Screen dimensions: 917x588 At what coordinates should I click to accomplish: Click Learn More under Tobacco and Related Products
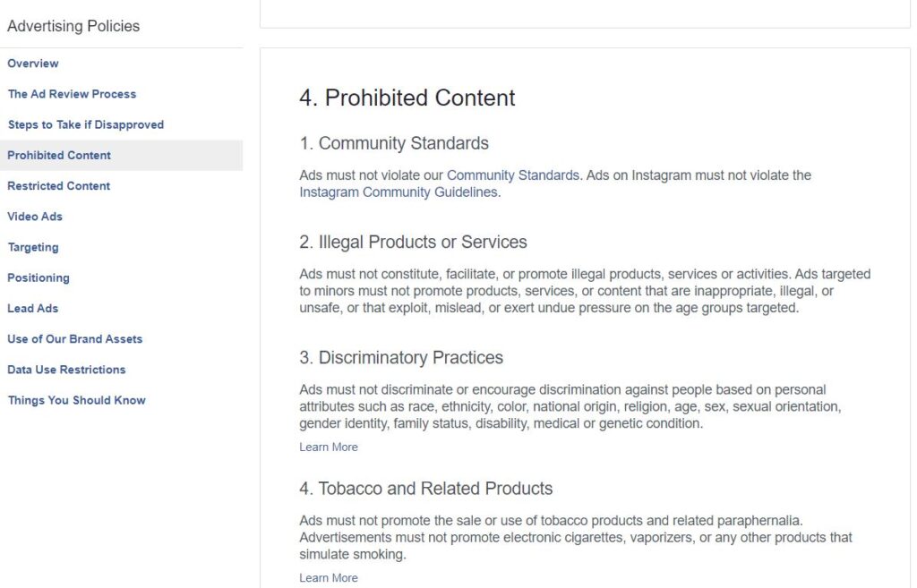point(328,577)
